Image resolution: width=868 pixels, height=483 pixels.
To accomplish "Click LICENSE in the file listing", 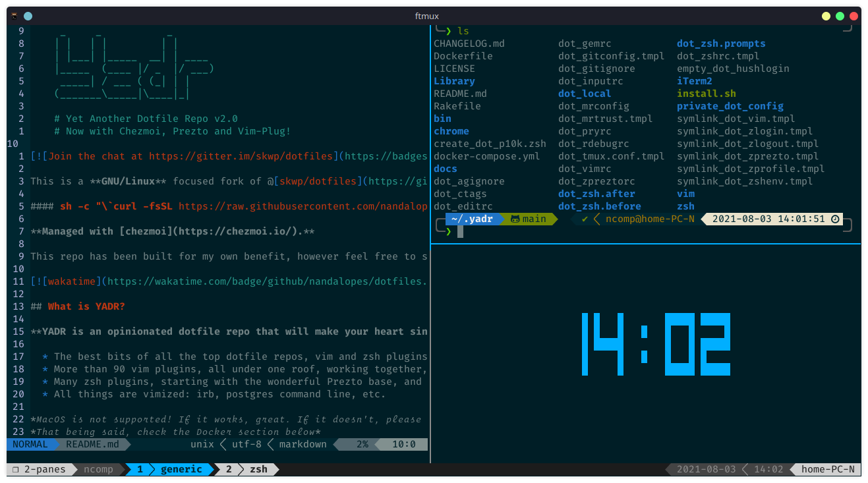I will coord(454,69).
